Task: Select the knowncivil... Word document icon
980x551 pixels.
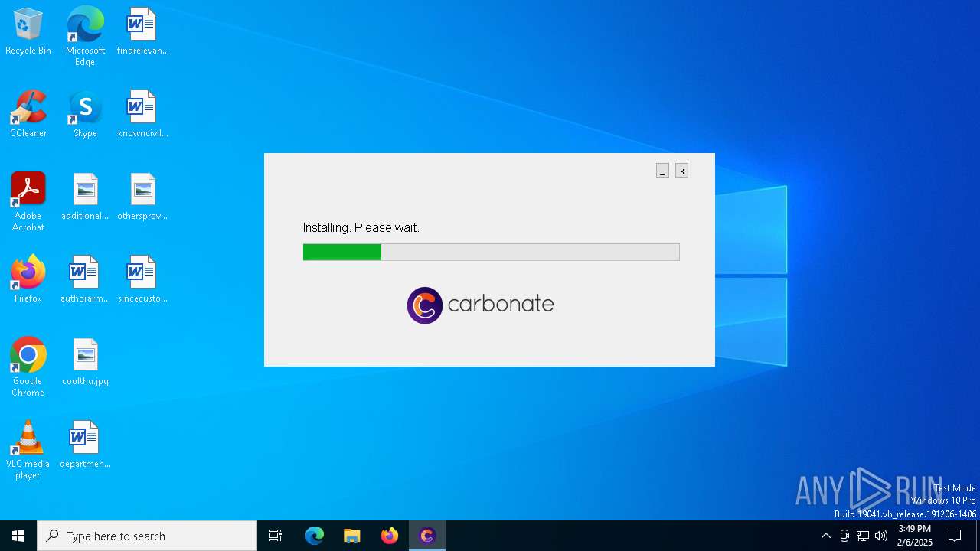Action: (x=142, y=115)
